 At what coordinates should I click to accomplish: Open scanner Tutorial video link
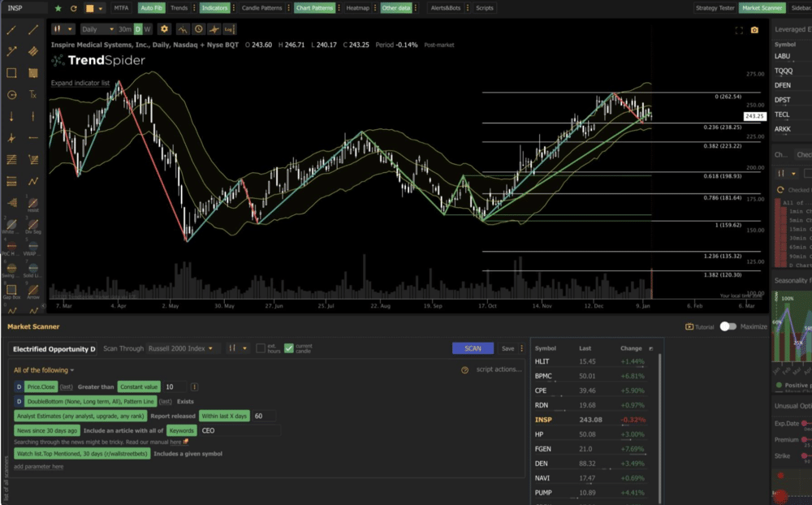(700, 327)
